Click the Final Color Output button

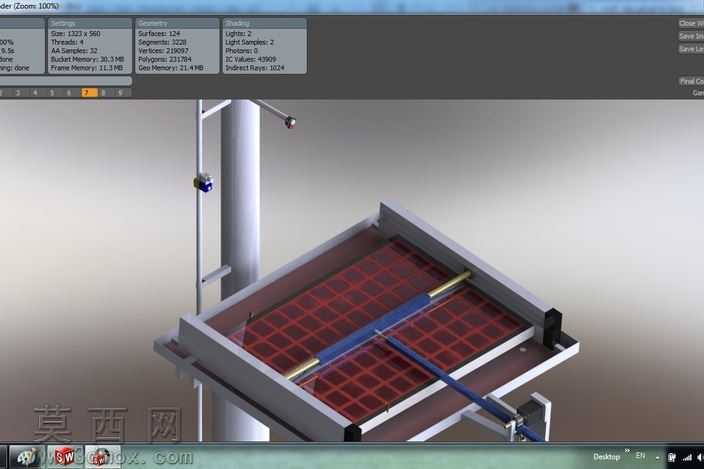click(x=691, y=81)
